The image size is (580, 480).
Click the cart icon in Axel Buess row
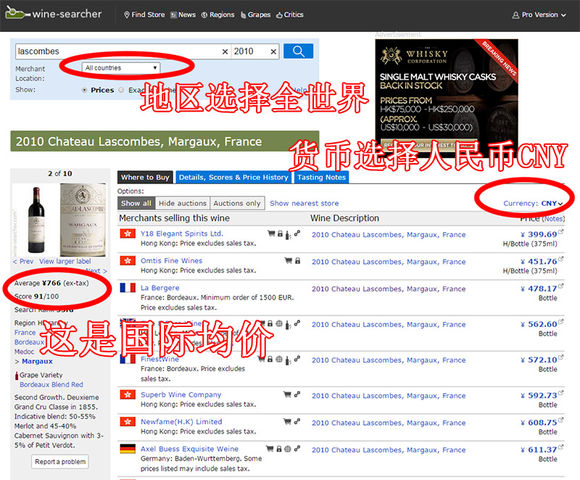click(x=270, y=449)
